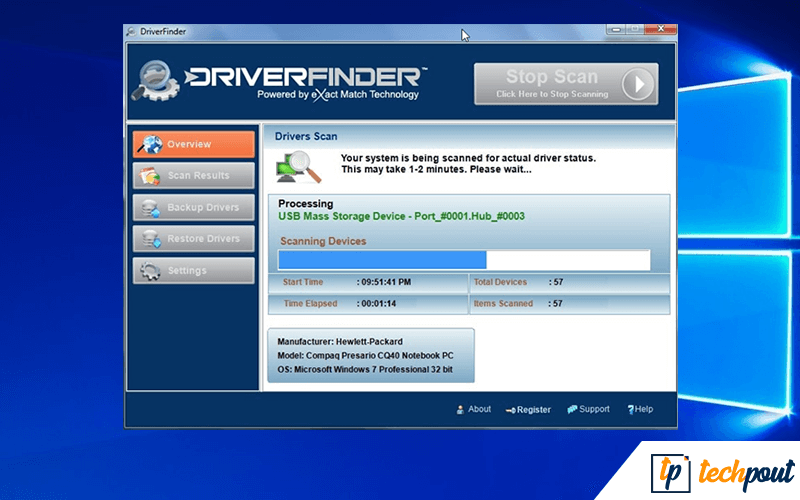This screenshot has width=800, height=500.
Task: Open the Help link
Action: click(640, 409)
